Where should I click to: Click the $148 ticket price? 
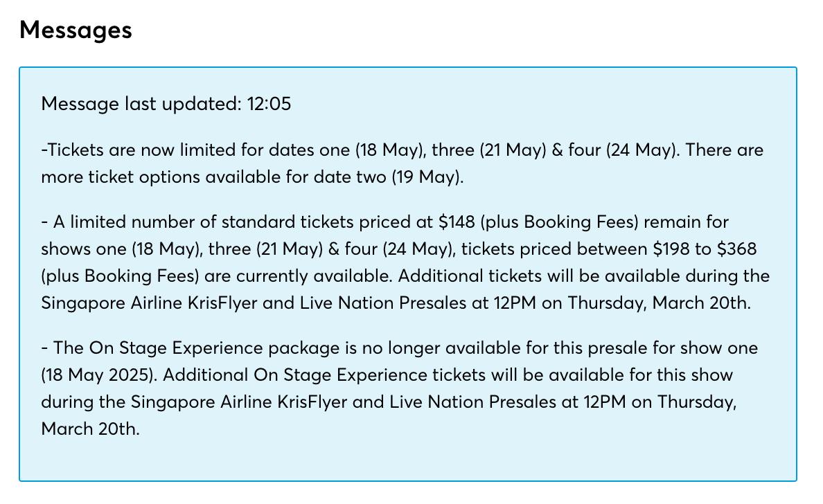tap(457, 222)
